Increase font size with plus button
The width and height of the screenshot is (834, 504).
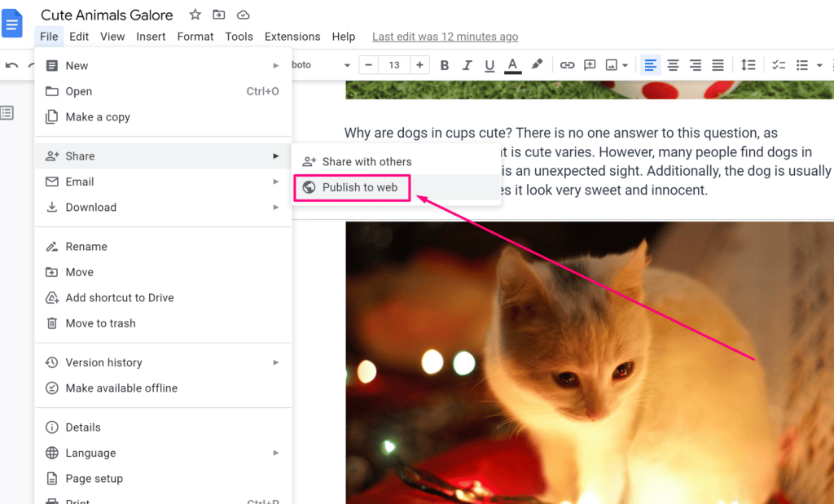point(419,65)
